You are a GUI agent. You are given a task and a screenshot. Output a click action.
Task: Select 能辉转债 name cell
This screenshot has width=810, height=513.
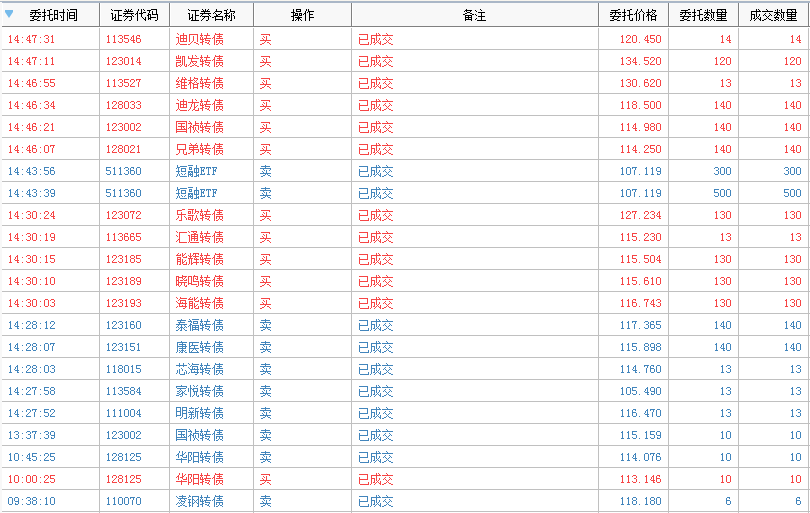point(199,259)
